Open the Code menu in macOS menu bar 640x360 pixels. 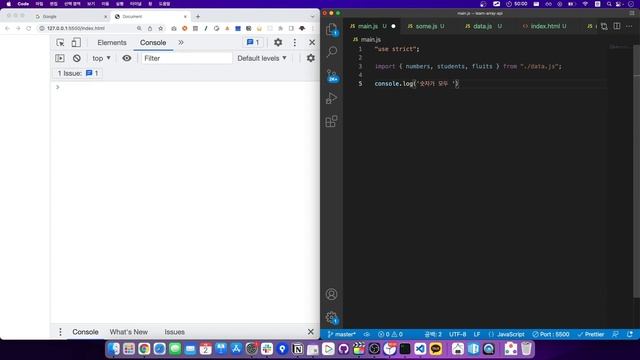pos(23,4)
